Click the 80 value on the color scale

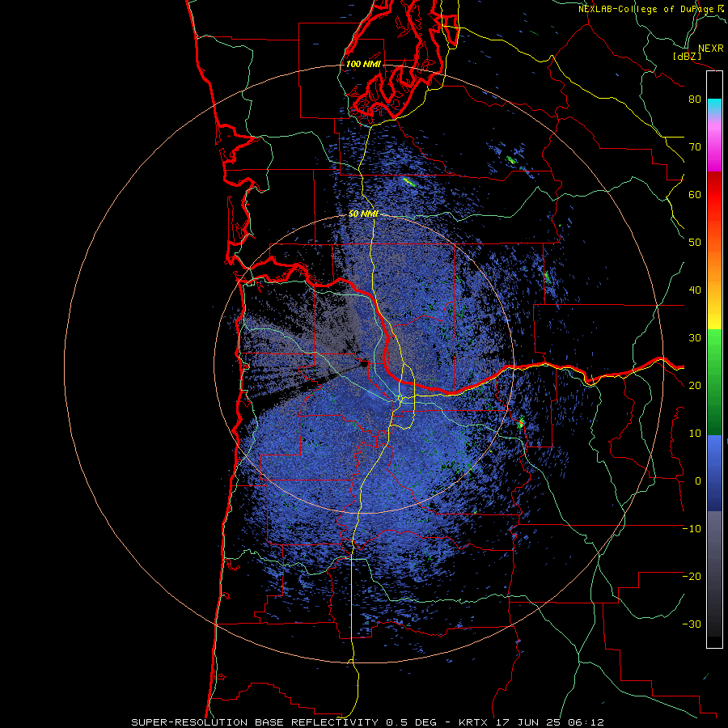[x=695, y=99]
